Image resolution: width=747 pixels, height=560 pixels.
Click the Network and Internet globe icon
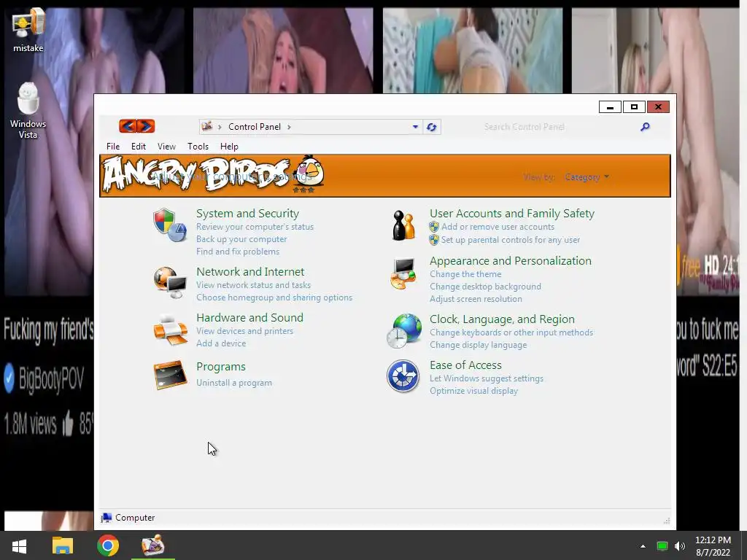(169, 282)
